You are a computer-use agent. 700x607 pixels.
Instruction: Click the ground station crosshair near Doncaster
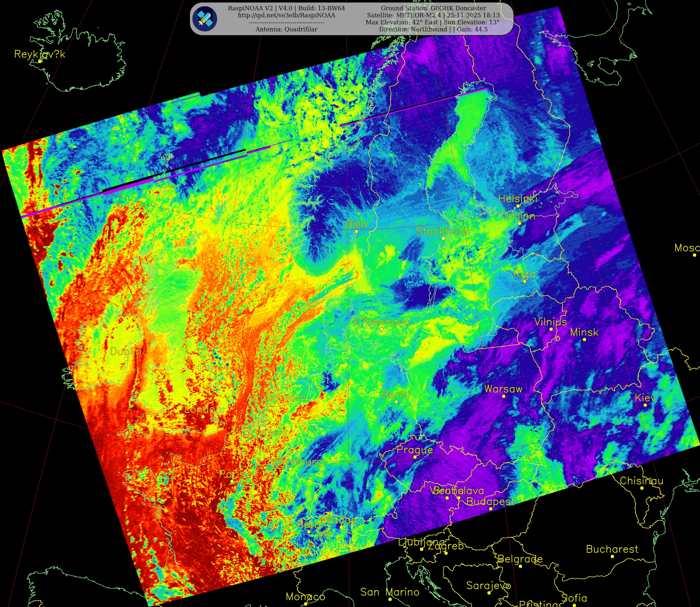click(199, 368)
